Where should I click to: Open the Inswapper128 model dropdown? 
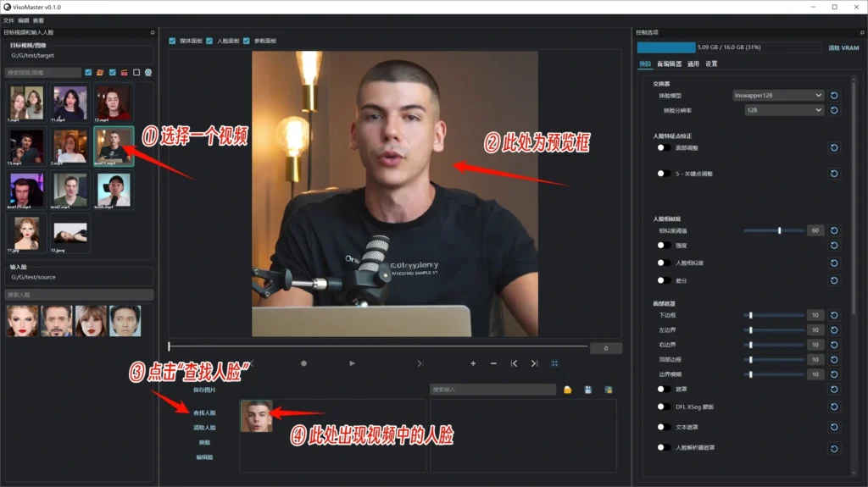coord(778,96)
